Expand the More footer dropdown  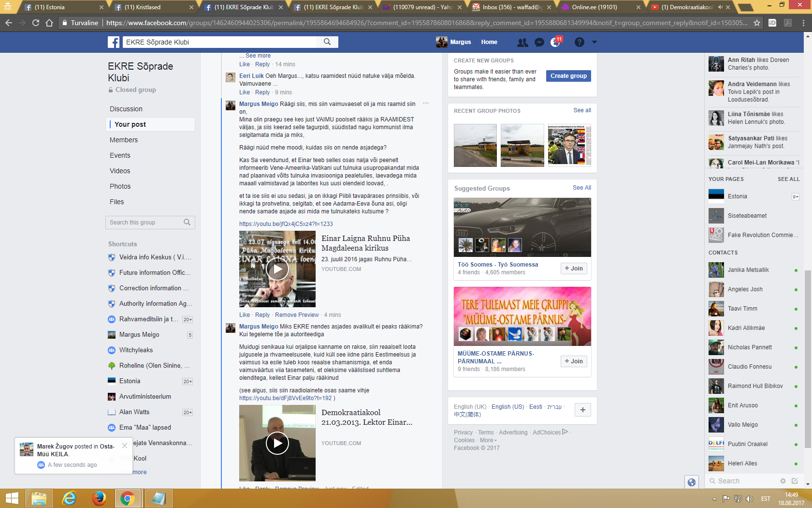[488, 440]
